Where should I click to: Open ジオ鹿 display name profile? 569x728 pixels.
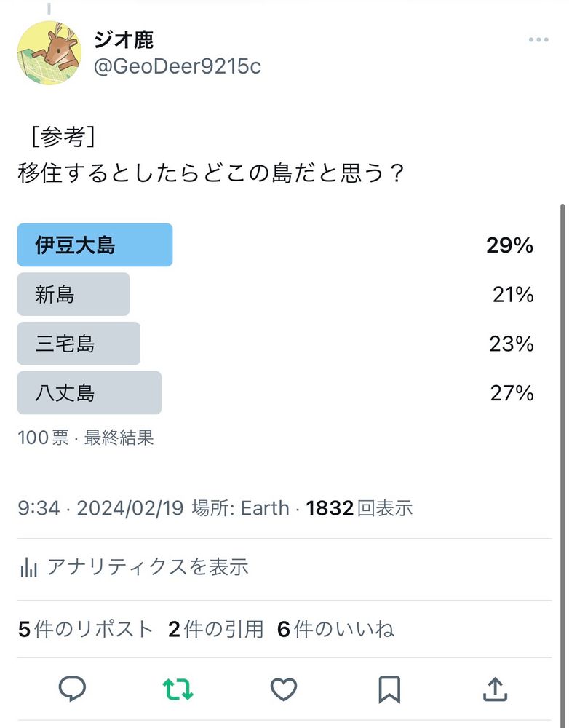(124, 39)
